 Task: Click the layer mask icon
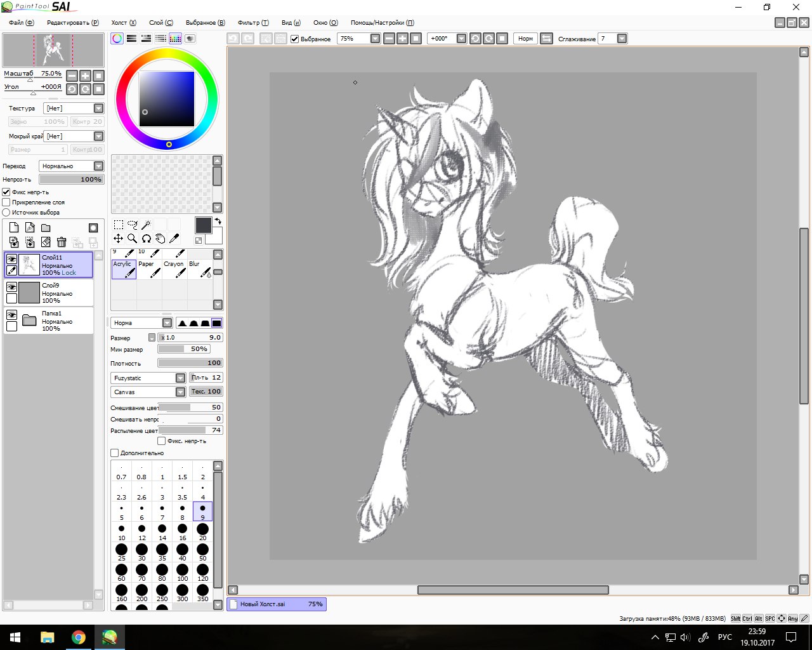point(93,228)
